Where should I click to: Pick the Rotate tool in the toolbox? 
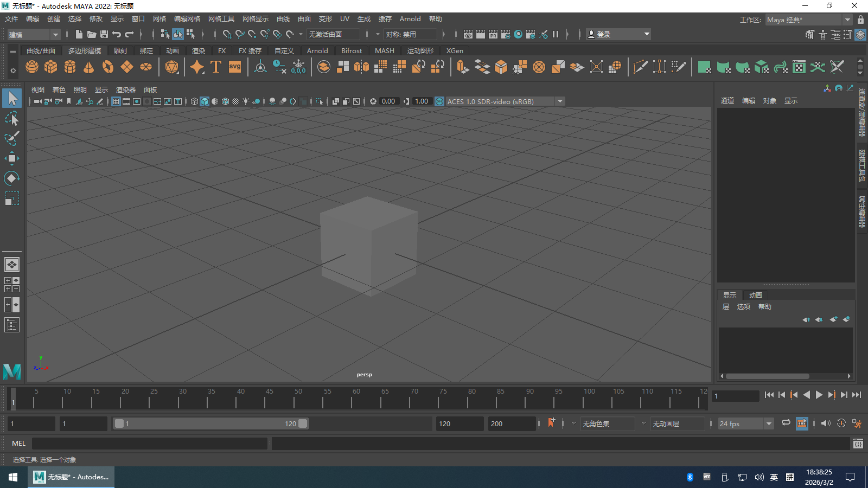point(11,178)
